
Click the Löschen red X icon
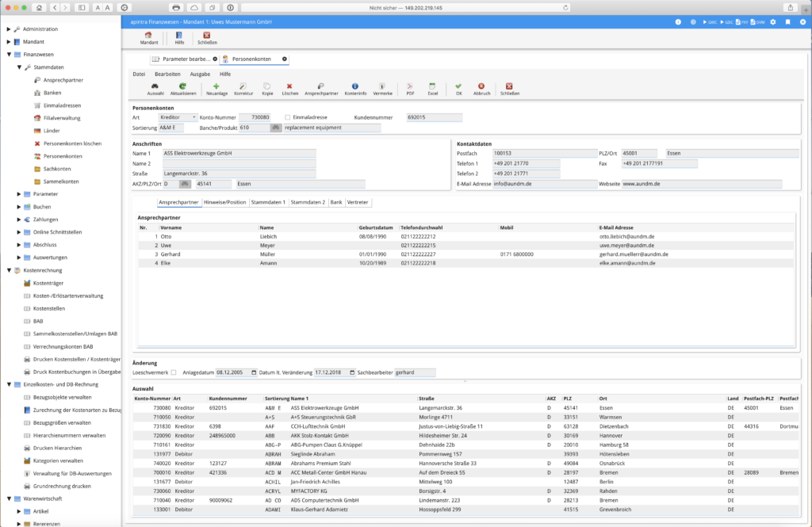click(x=289, y=86)
